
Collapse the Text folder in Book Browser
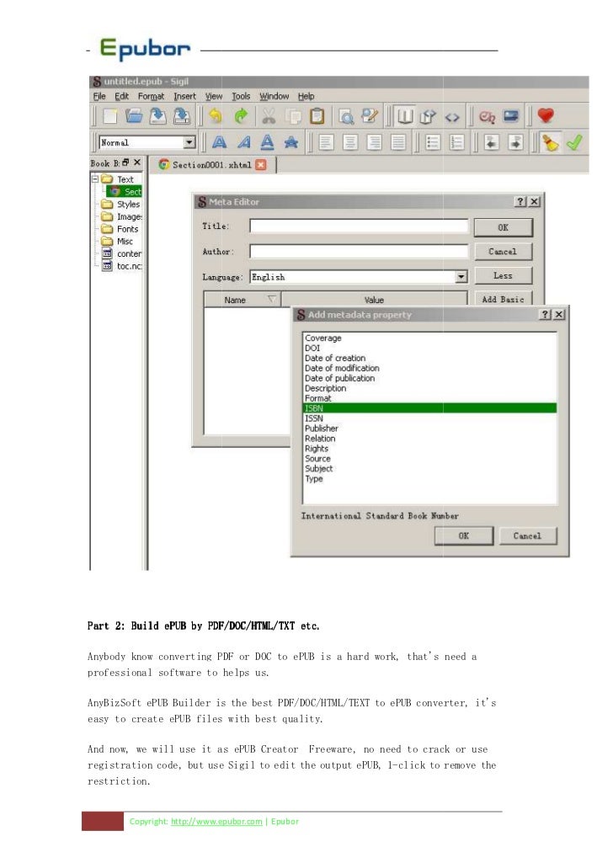pyautogui.click(x=94, y=178)
